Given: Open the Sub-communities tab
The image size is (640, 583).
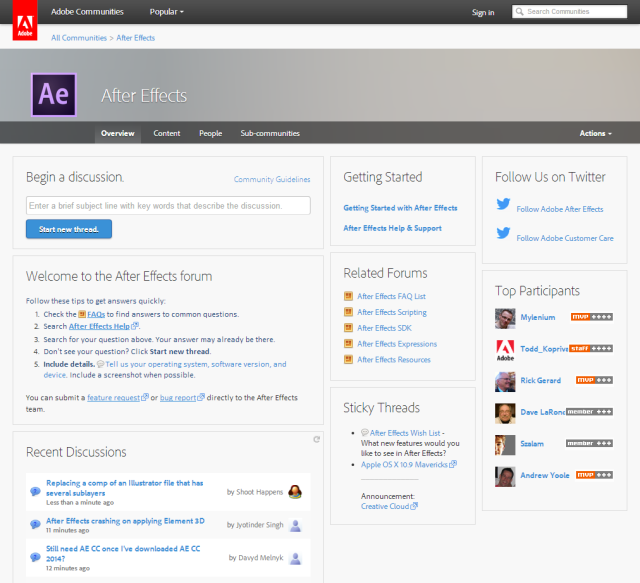Looking at the screenshot, I should point(270,133).
